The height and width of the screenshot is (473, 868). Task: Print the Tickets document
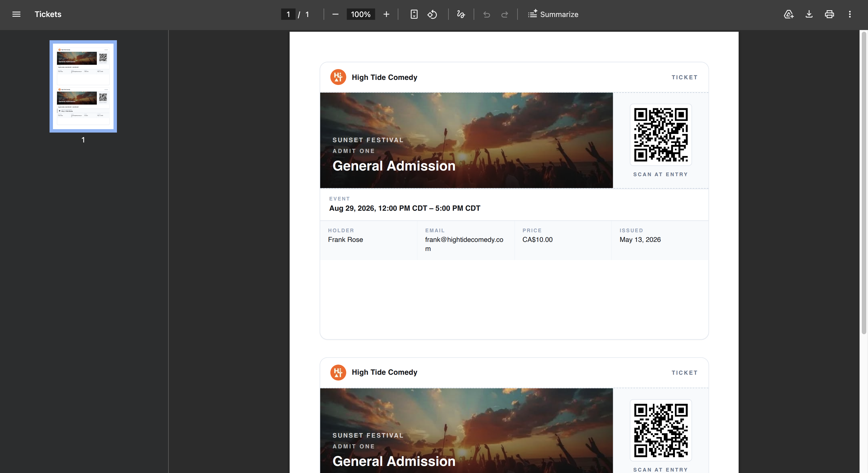829,14
